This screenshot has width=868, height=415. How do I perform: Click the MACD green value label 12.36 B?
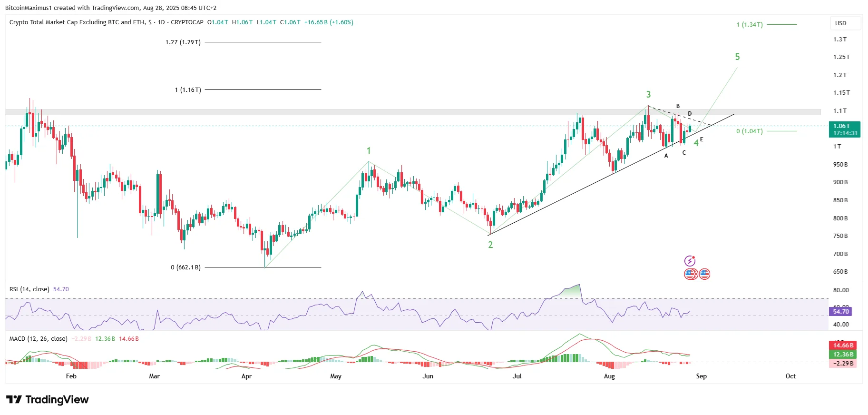click(844, 355)
